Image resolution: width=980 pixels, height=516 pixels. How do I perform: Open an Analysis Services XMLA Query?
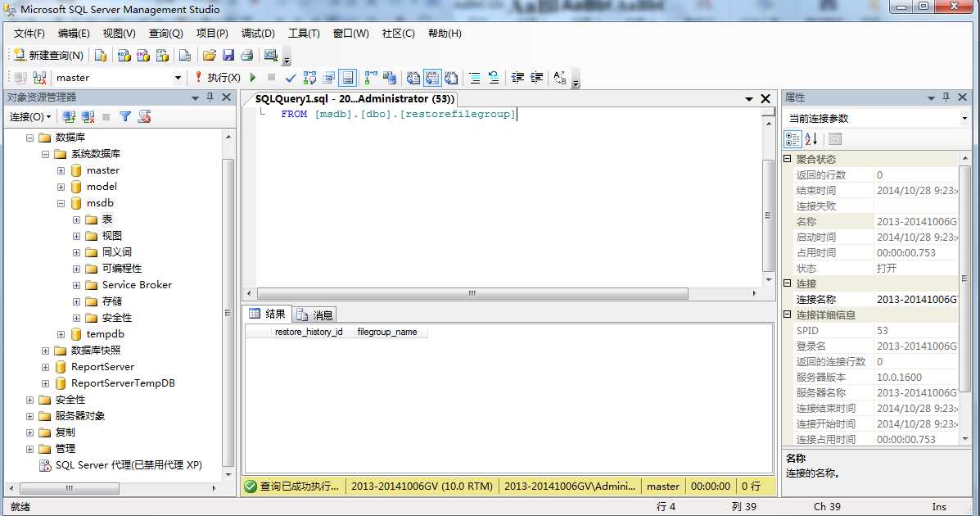(162, 55)
